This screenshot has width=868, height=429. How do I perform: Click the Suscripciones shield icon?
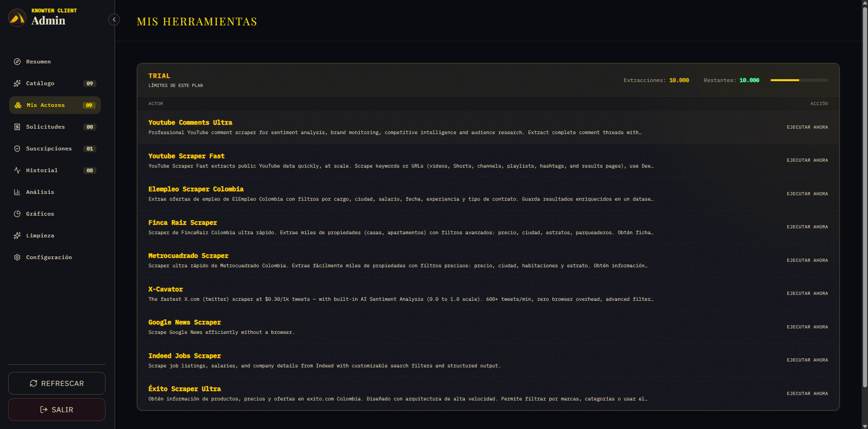[17, 149]
